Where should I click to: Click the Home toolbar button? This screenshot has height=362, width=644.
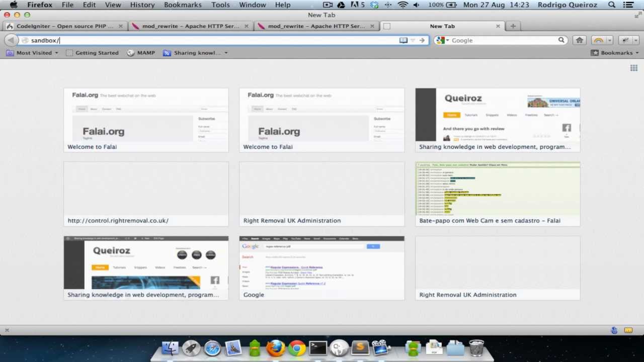point(579,40)
